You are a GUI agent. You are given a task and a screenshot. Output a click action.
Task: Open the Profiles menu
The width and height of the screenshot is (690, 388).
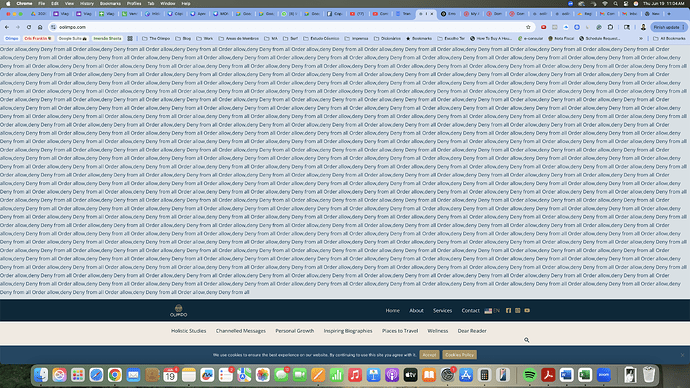134,4
